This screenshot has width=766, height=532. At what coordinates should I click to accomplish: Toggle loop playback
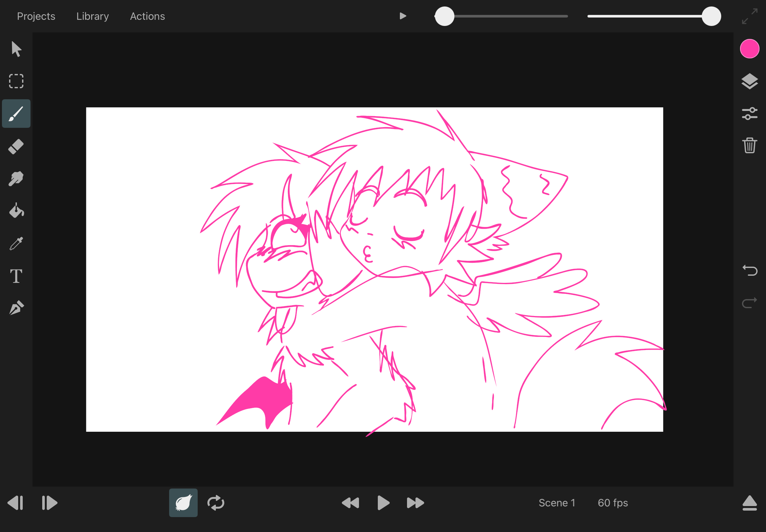click(x=216, y=503)
